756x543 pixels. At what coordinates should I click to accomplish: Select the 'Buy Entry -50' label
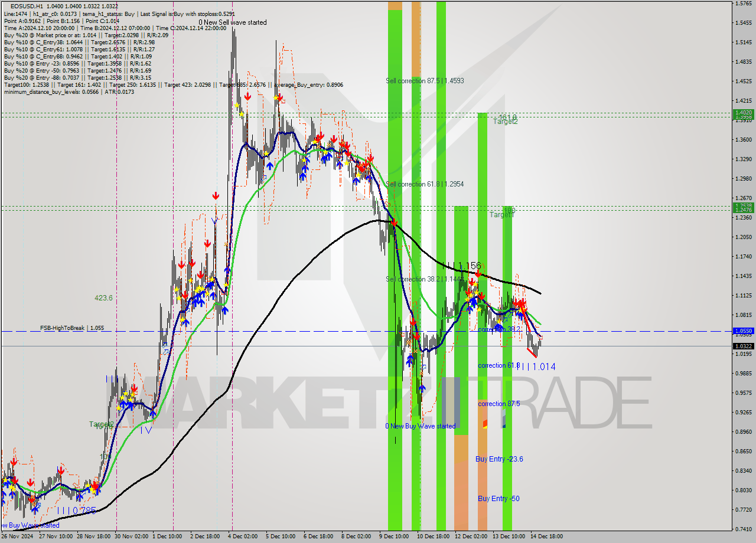[x=499, y=499]
